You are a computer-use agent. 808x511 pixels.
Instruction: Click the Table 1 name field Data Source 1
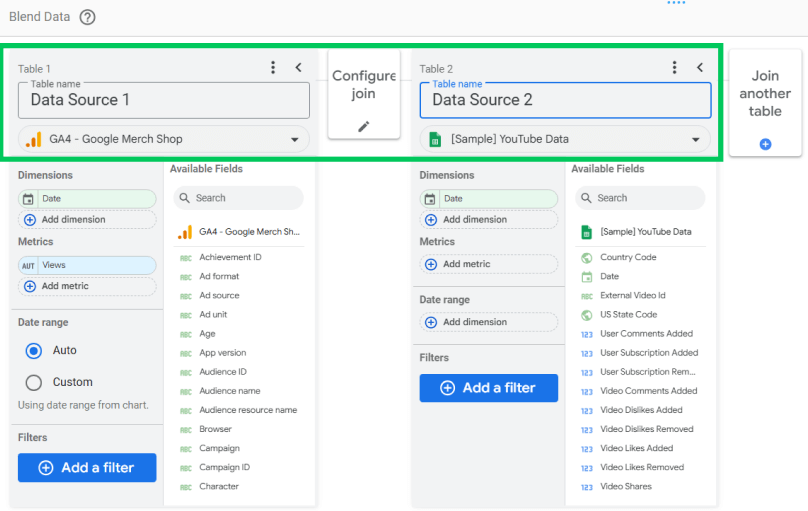tap(164, 100)
